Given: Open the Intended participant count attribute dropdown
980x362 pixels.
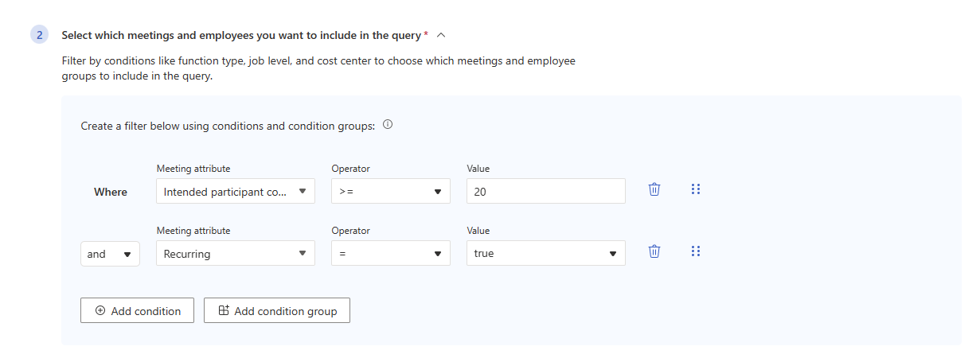Looking at the screenshot, I should point(235,191).
